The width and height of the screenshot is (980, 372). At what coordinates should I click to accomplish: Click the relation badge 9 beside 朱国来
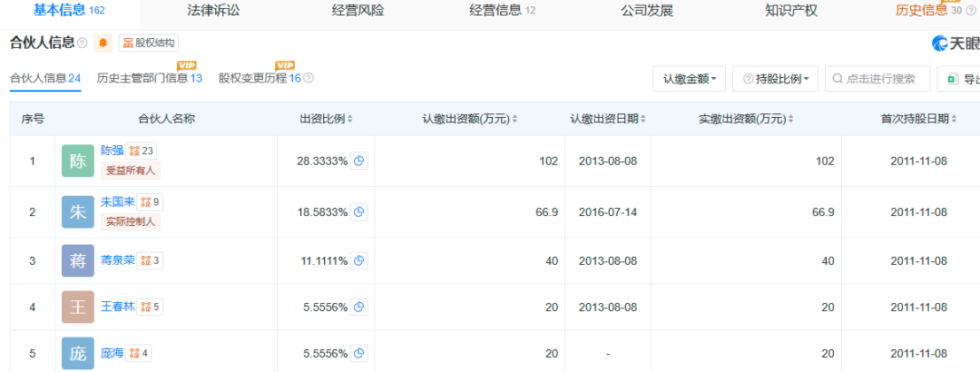[x=150, y=202]
